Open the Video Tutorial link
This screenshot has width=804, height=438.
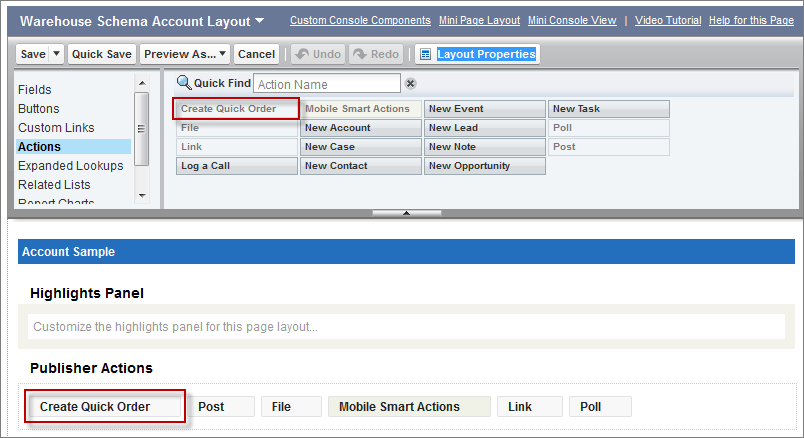coord(668,21)
